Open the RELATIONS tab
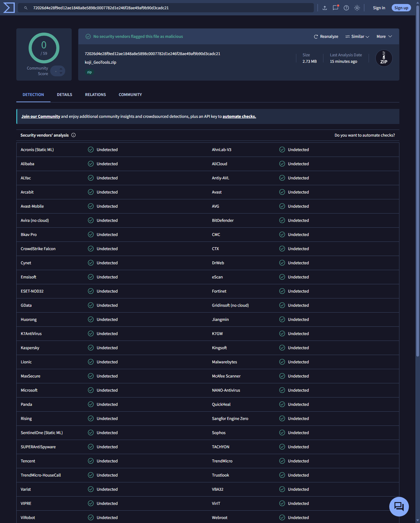Screen dimensions: 420x523 pos(95,95)
